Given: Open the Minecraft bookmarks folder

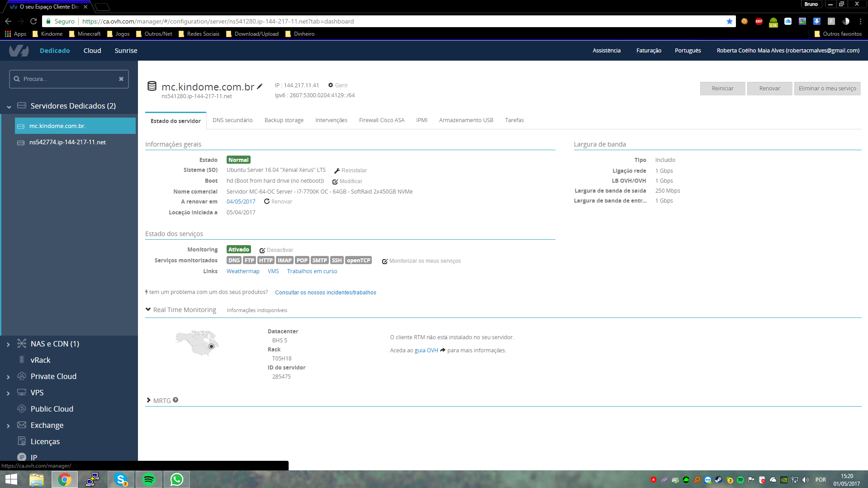Looking at the screenshot, I should pos(85,34).
